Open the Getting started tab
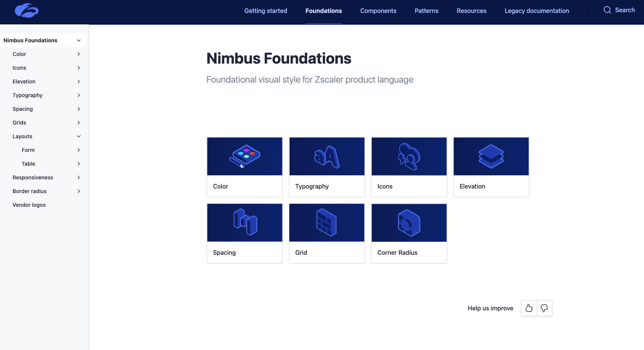 pos(266,11)
